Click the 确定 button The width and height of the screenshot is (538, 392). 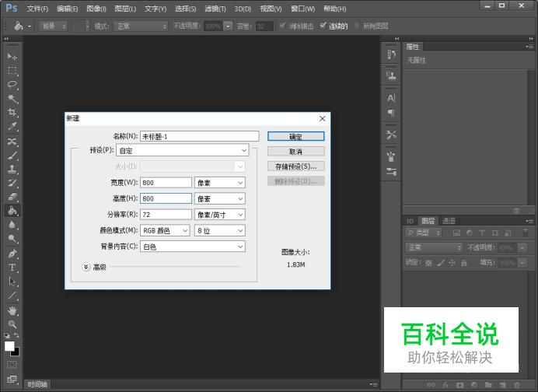coord(295,136)
